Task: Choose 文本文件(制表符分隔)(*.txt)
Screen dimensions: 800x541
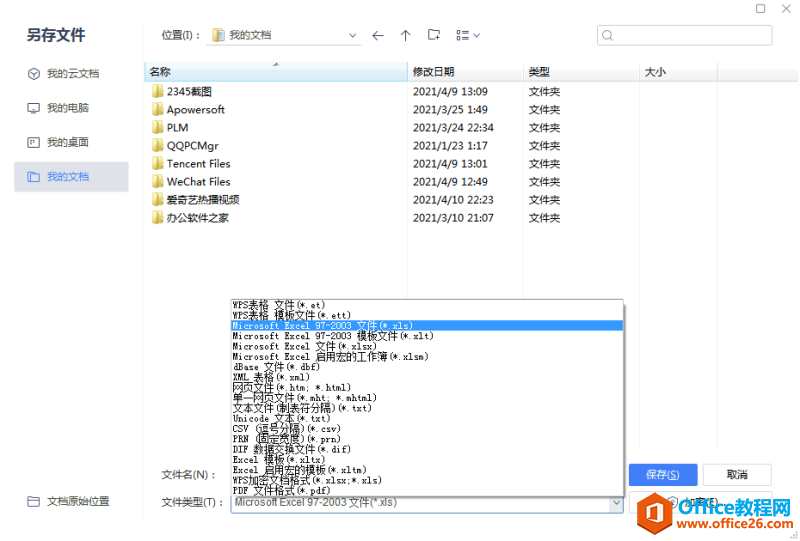Action: (427, 408)
